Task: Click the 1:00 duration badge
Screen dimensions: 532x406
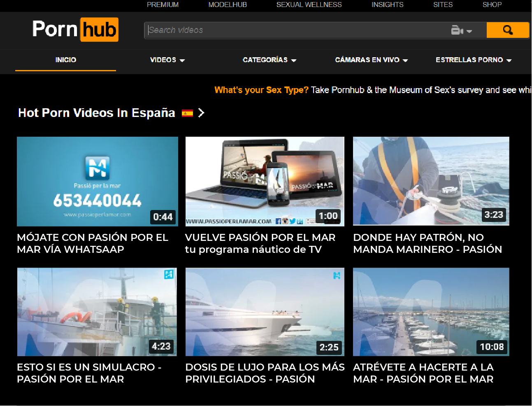Action: tap(328, 216)
